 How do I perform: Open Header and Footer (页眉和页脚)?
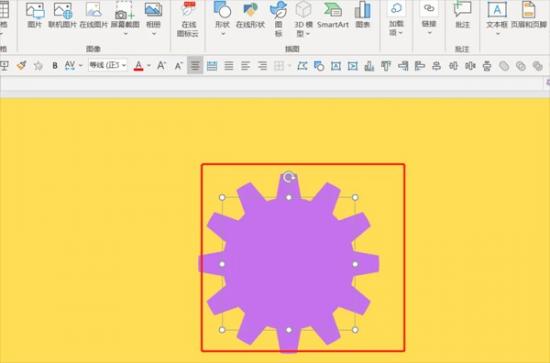(529, 15)
